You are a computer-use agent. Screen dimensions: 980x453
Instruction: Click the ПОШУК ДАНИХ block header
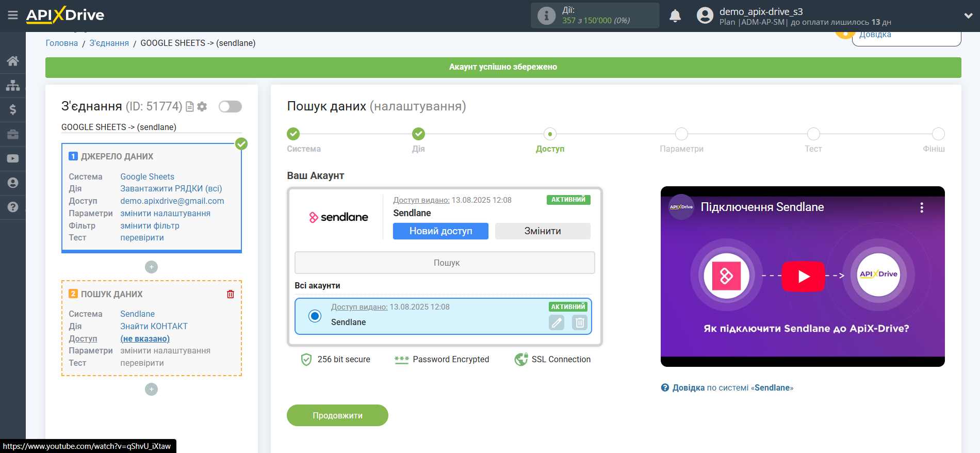click(x=111, y=294)
